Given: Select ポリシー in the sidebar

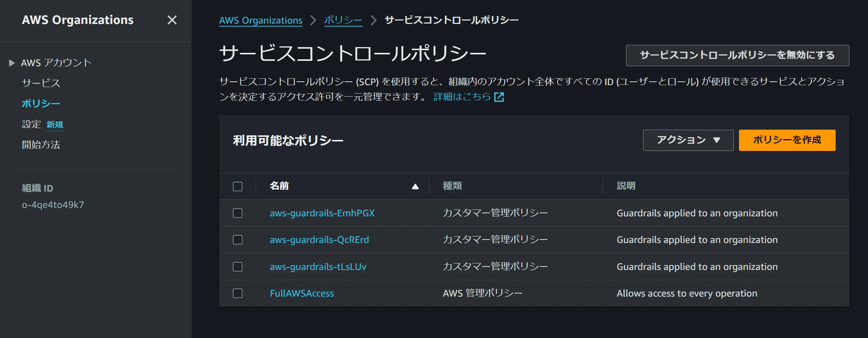Looking at the screenshot, I should (41, 103).
